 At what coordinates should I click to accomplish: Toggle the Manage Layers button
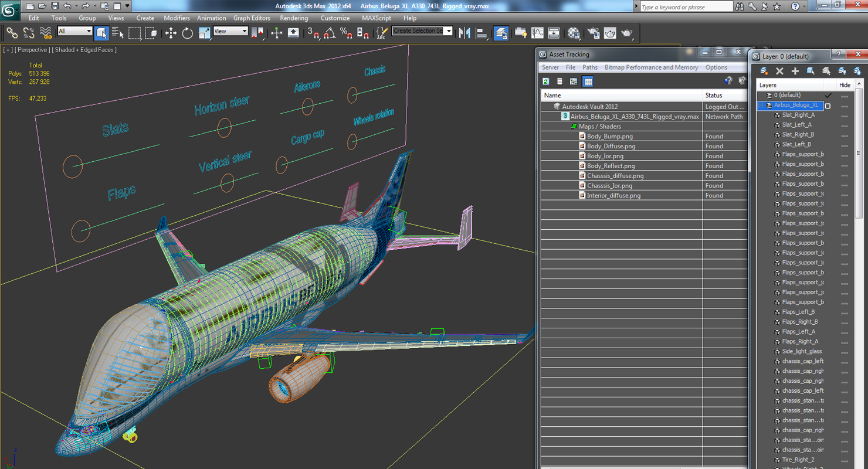pos(501,33)
